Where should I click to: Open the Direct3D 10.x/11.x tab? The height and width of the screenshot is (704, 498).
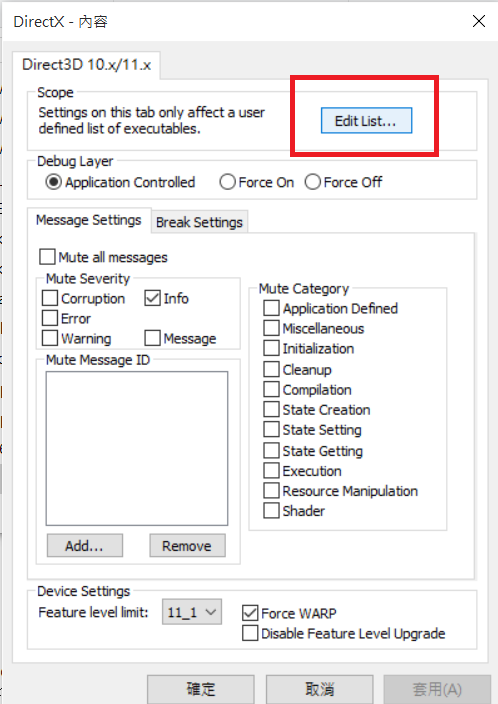[x=87, y=65]
